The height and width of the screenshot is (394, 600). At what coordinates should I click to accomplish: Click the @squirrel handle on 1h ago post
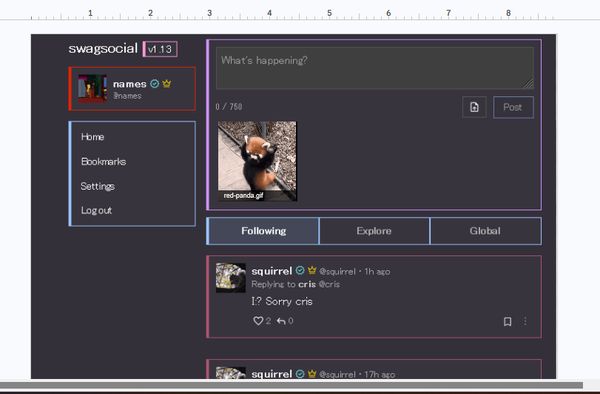337,272
